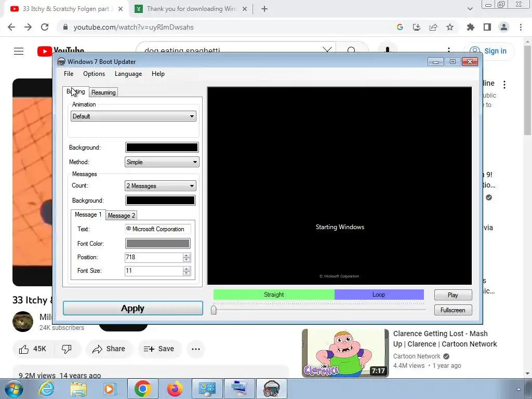This screenshot has width=532, height=399.
Task: Change the gray Font Color swatch
Action: tap(158, 244)
